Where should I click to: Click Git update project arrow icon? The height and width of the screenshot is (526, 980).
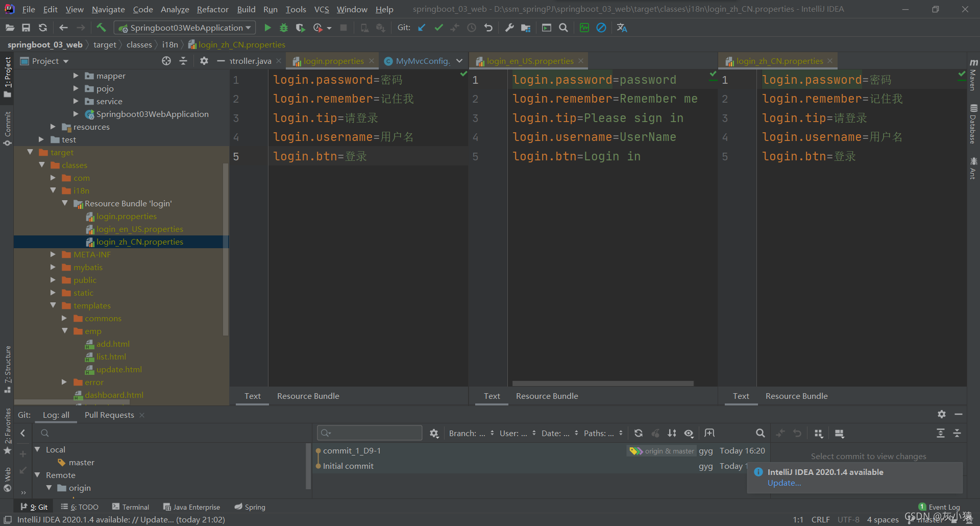tap(422, 28)
